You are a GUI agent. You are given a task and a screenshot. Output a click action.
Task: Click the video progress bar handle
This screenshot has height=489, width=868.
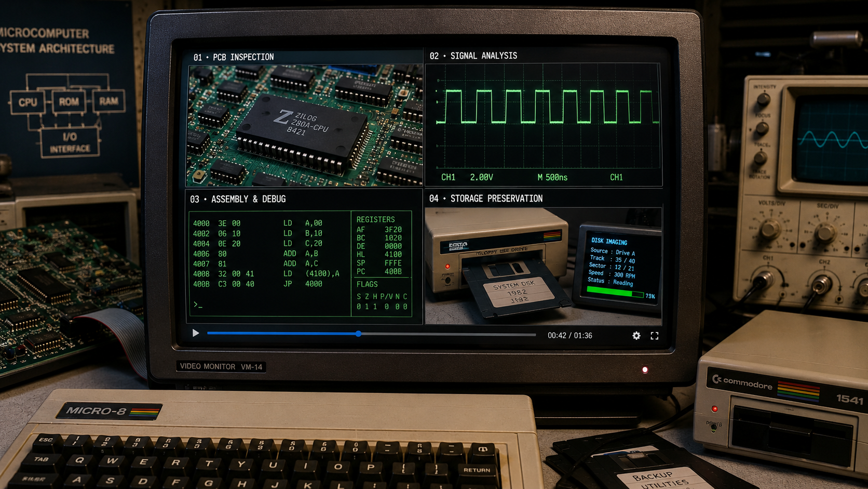358,334
